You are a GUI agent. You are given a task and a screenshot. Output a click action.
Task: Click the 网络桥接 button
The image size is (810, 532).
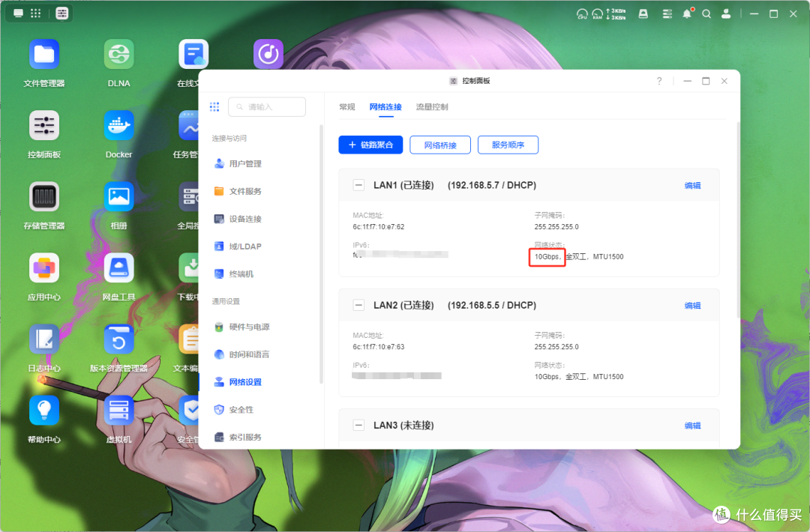pos(440,145)
